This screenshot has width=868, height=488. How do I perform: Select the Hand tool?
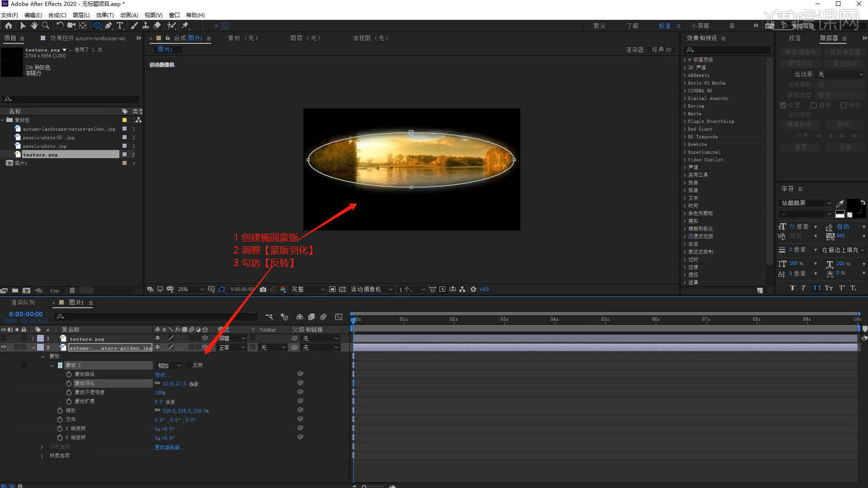coord(34,26)
